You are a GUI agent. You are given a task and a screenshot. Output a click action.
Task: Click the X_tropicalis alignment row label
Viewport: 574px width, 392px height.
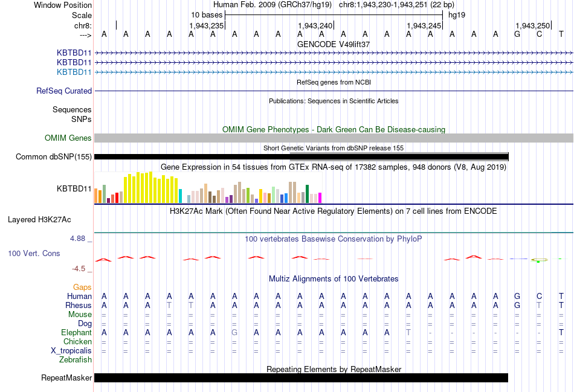[x=71, y=351]
